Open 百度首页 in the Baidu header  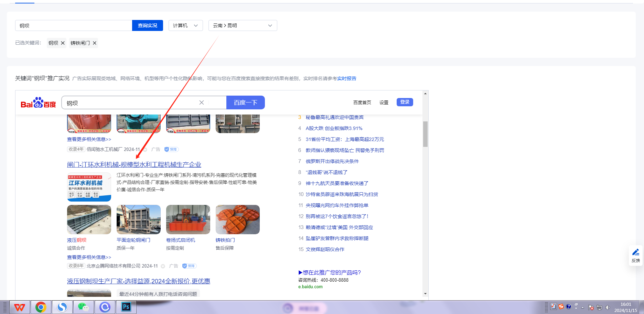click(x=362, y=102)
